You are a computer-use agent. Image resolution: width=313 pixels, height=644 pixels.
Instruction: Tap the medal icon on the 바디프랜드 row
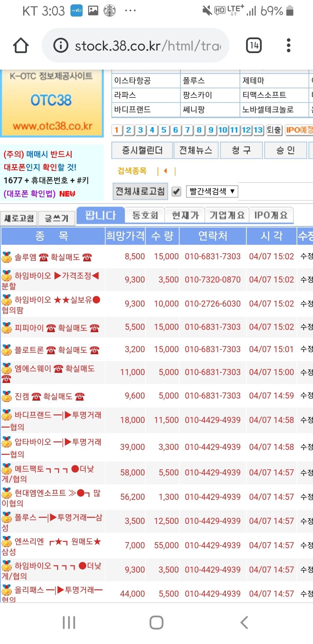pyautogui.click(x=6, y=415)
